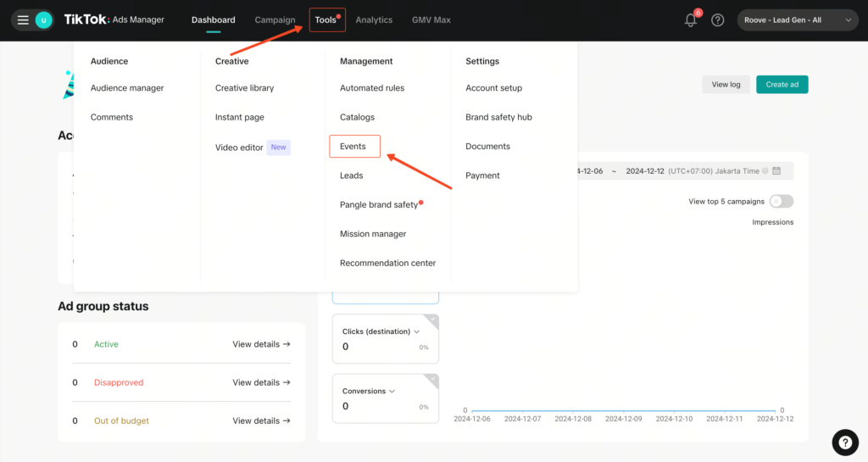Click the 2024-12-09 chart axis label
The image size is (868, 462).
pos(623,419)
